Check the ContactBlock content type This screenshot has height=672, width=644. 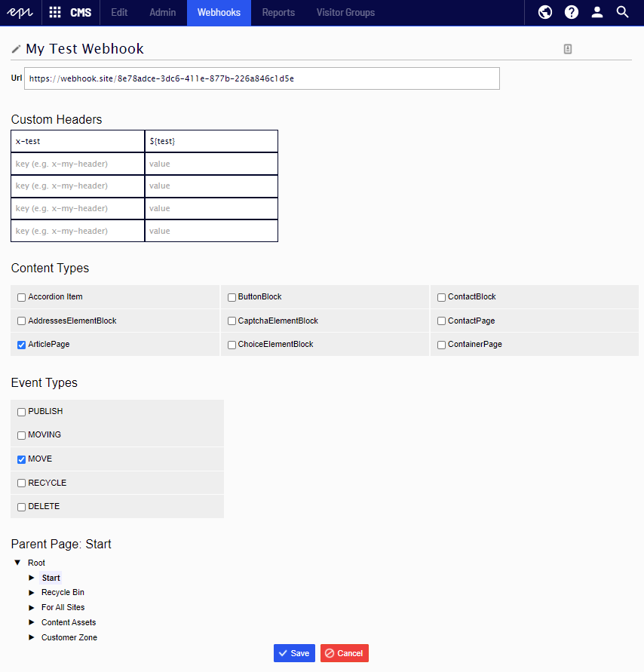pos(441,297)
